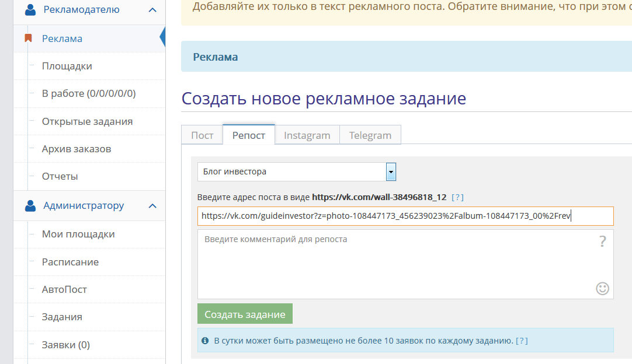
Task: Click the info icon in daily limit notice
Action: (x=205, y=340)
